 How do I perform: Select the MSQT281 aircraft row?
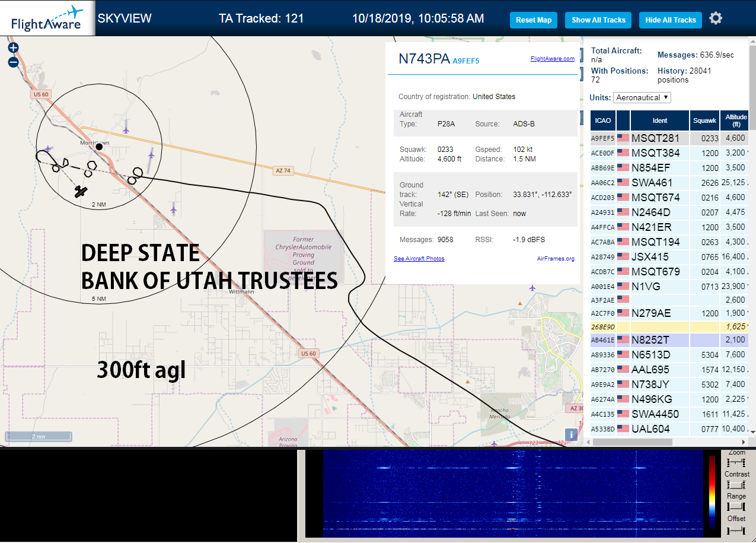click(669, 138)
